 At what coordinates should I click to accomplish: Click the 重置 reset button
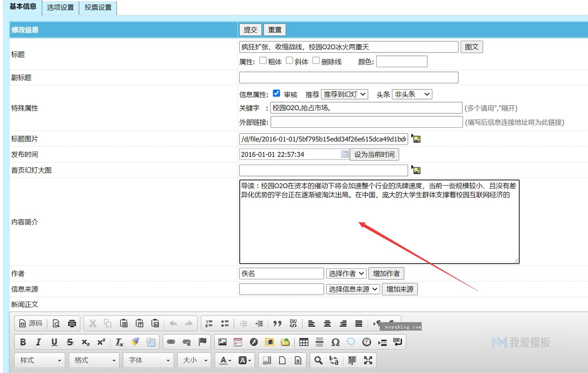(275, 30)
